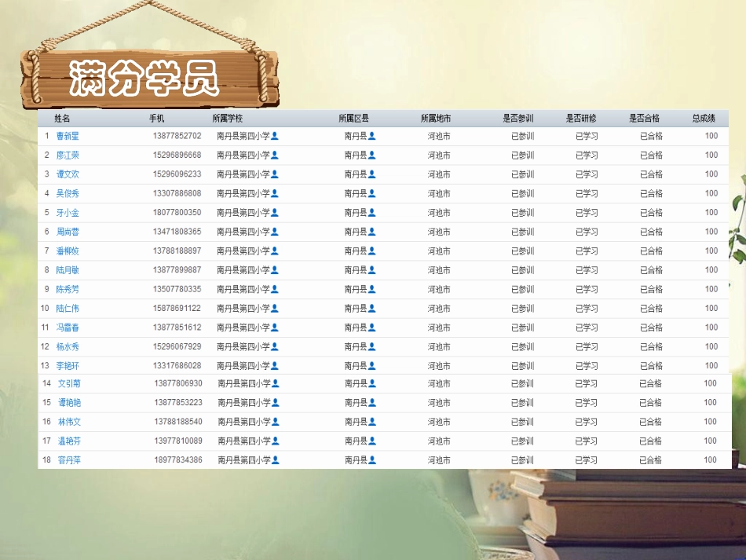The width and height of the screenshot is (746, 560).
Task: Open student name link 谭艳艳
Action: click(x=69, y=402)
